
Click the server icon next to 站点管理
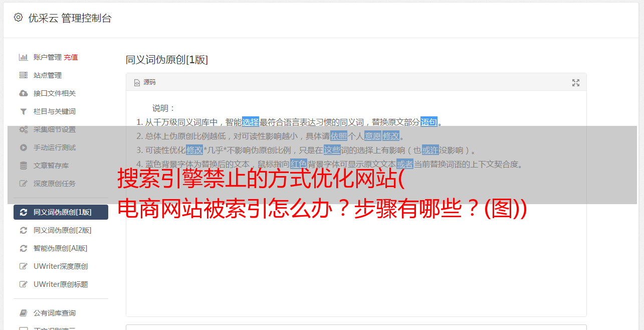click(23, 75)
